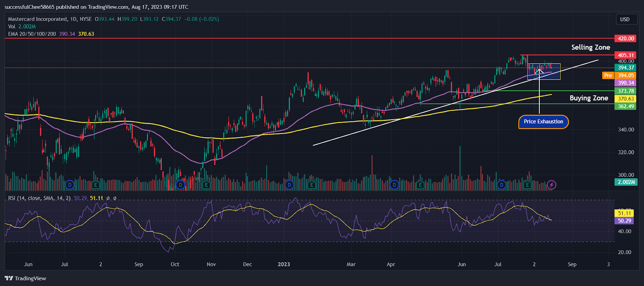Click the 2023 label on time axis
The width and height of the screenshot is (644, 286).
point(284,264)
